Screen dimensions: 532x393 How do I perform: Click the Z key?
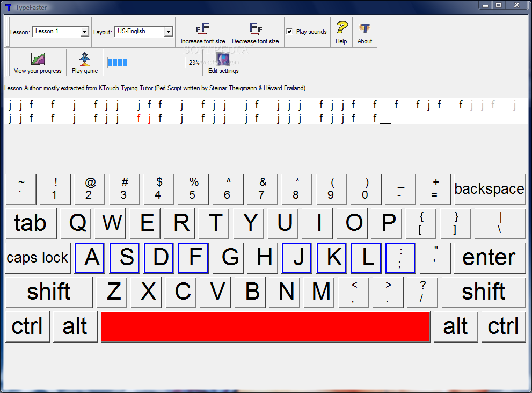(x=112, y=292)
